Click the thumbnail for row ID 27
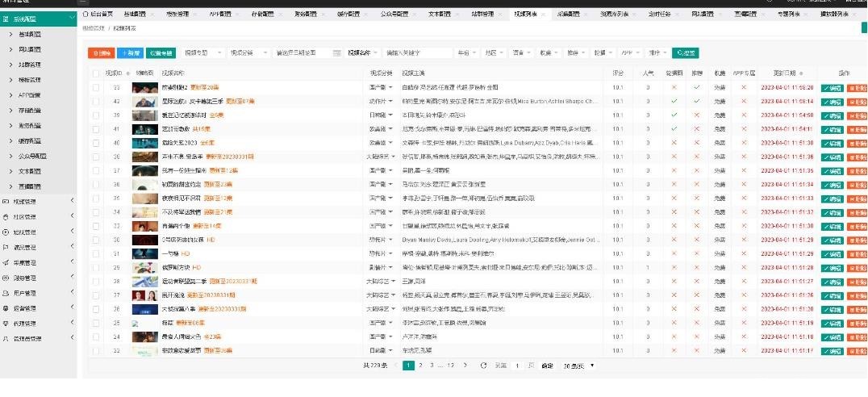 [x=144, y=295]
